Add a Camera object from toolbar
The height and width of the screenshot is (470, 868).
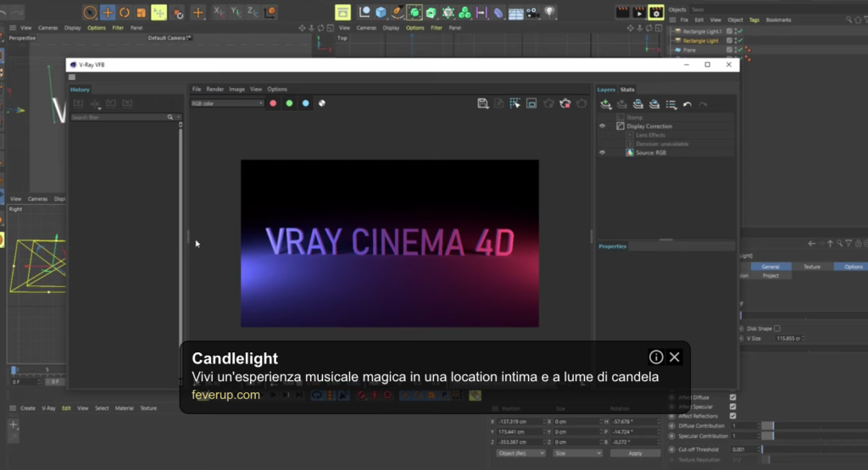click(532, 12)
